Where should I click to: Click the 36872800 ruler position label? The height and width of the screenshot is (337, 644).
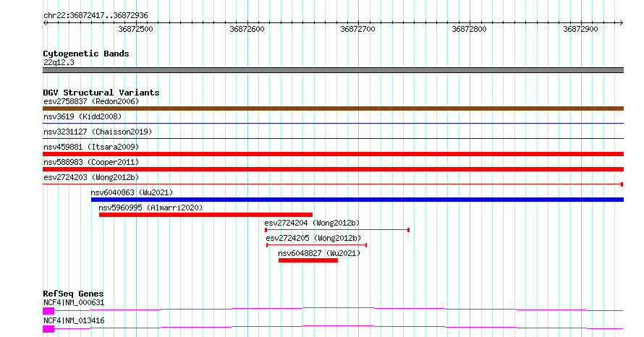tap(469, 29)
